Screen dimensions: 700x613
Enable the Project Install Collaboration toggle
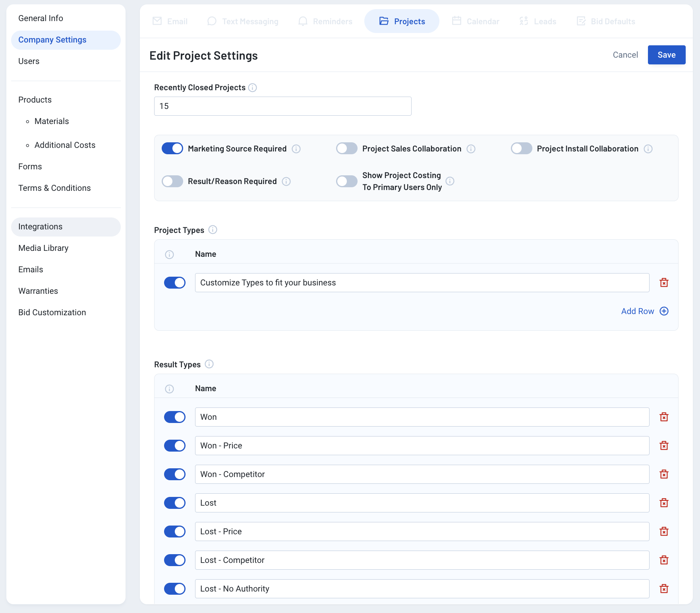(x=522, y=148)
